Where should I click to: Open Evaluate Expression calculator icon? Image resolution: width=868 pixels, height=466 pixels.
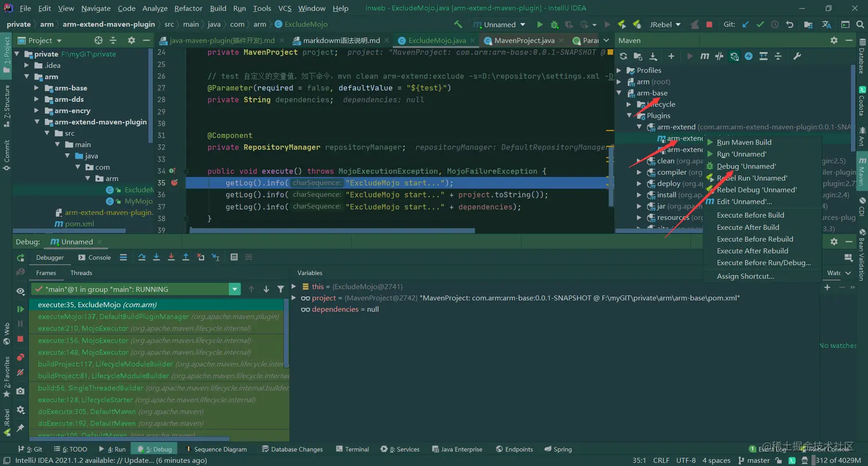coord(234,257)
